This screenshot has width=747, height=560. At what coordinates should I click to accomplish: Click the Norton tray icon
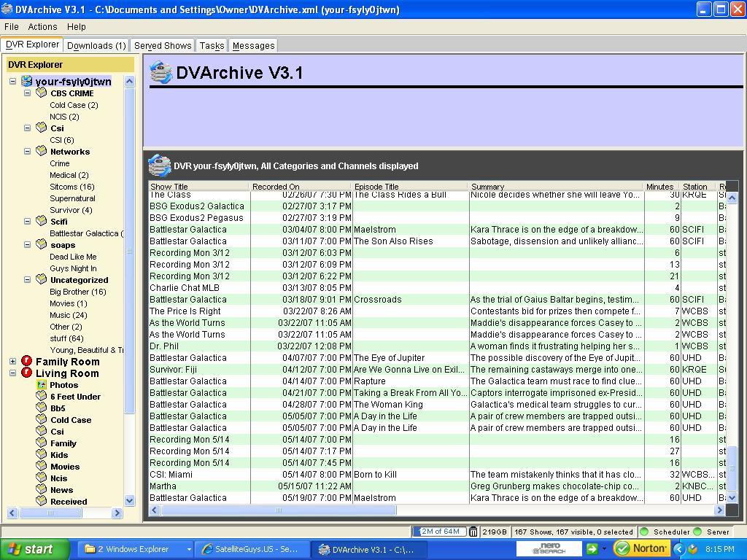pyautogui.click(x=641, y=548)
